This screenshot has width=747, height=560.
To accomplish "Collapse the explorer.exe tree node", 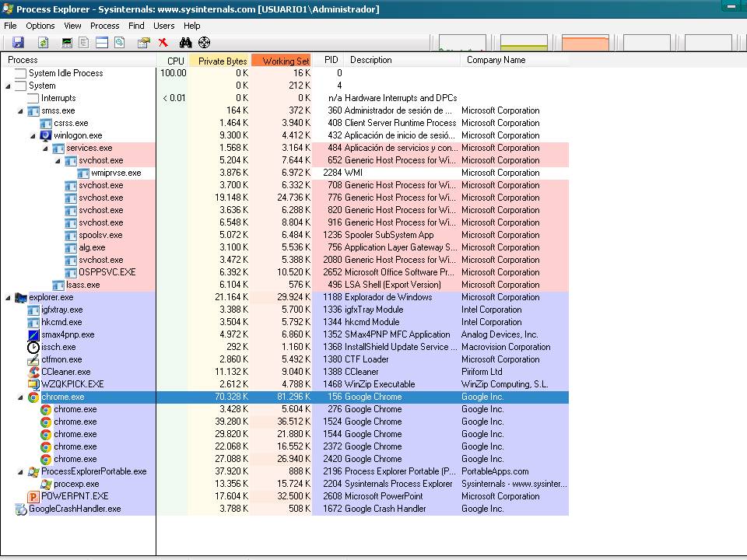I will tap(8, 298).
